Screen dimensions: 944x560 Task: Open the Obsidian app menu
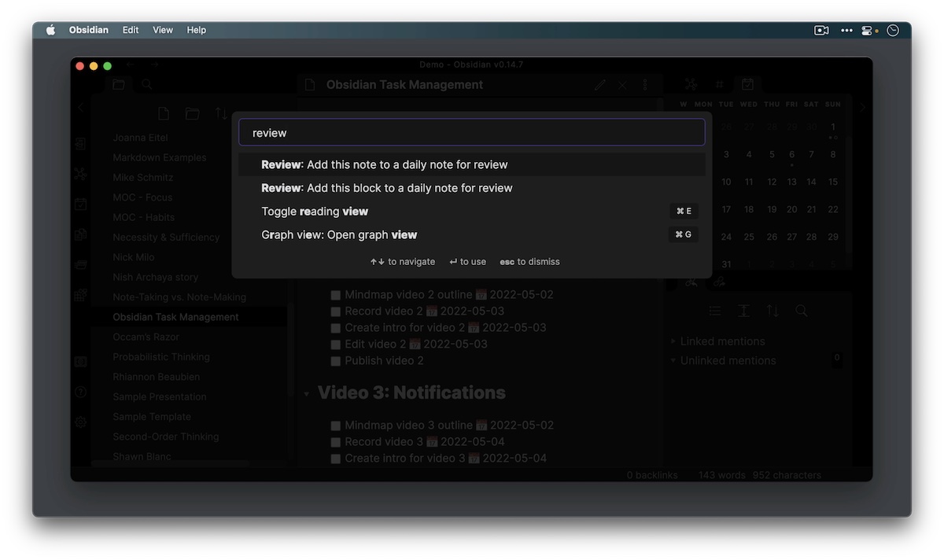coord(89,30)
